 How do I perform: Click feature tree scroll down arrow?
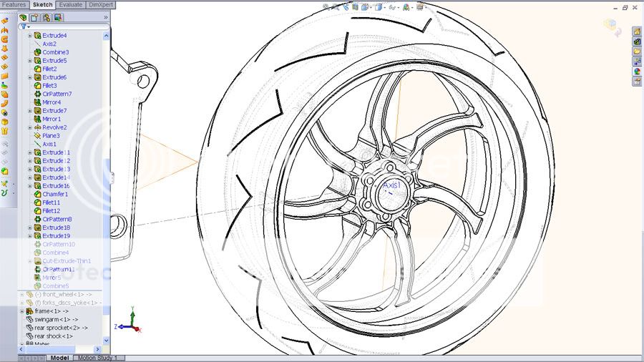[106, 341]
